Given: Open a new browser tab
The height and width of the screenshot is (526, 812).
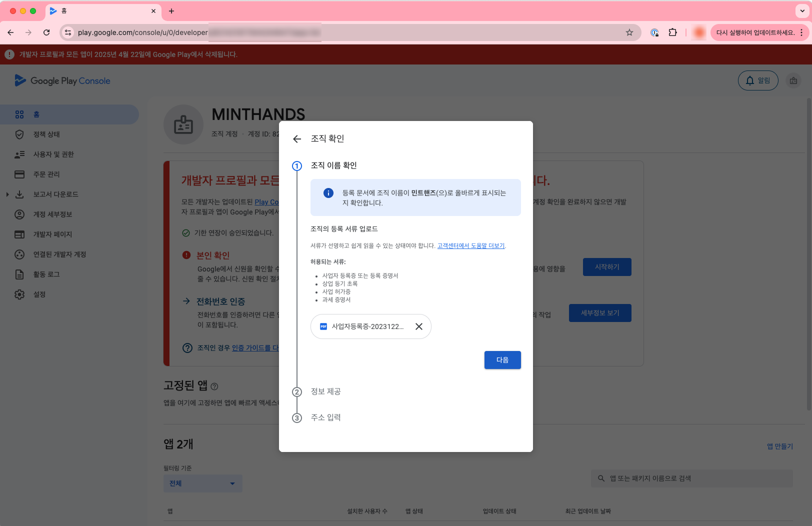Looking at the screenshot, I should (171, 11).
